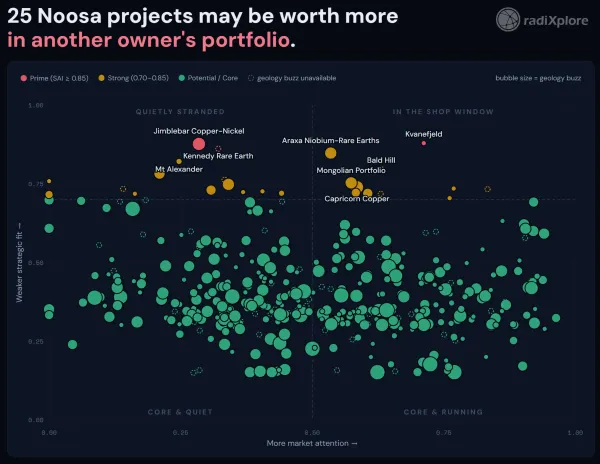
Task: Click the Prime (SAI ≥ 0.85) legend text
Action: (59, 78)
